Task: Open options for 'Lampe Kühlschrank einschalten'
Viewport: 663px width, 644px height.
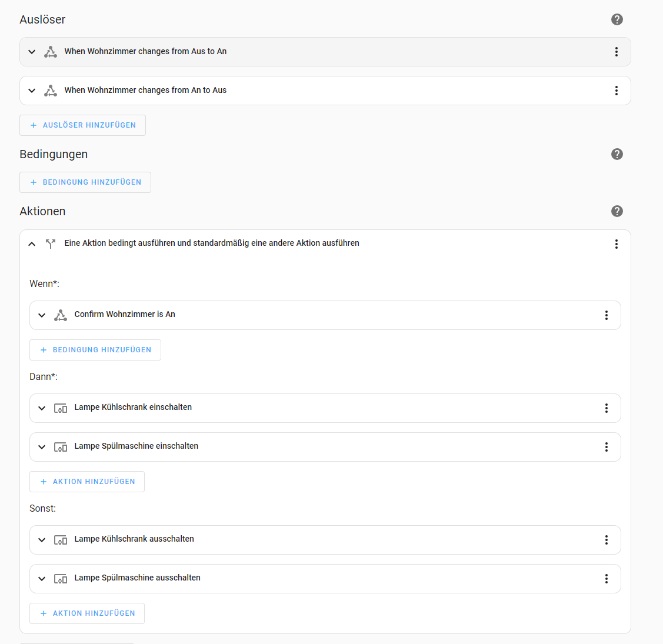Action: (x=606, y=408)
